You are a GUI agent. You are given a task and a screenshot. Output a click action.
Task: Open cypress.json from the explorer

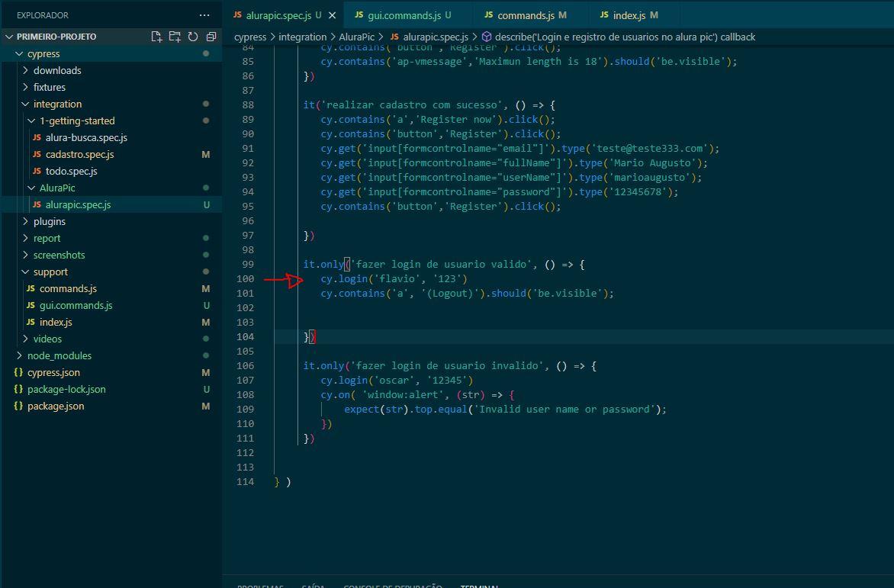(x=53, y=372)
